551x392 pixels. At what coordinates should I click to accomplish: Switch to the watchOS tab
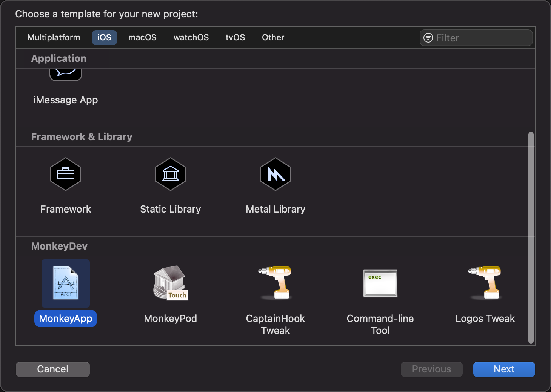(191, 38)
